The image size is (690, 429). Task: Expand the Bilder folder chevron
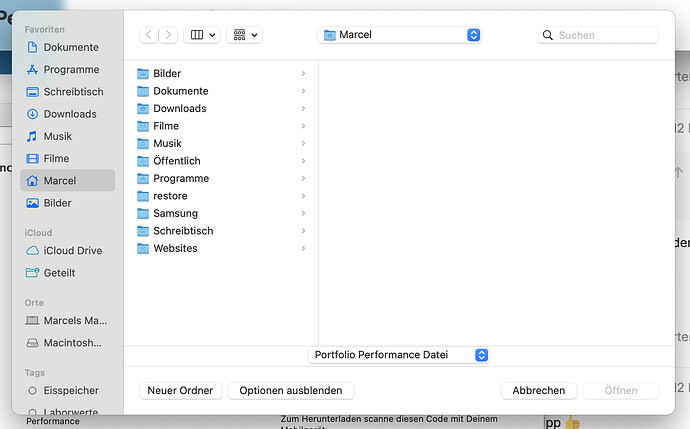[x=303, y=74]
